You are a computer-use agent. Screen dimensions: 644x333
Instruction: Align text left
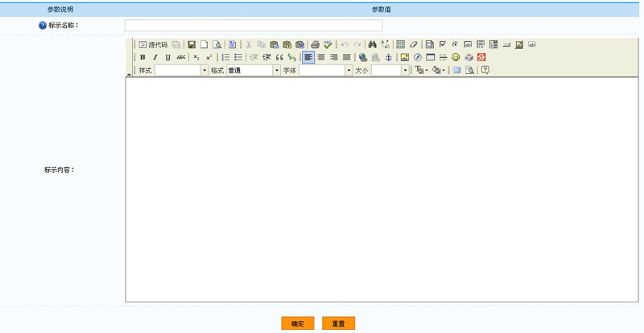point(308,57)
